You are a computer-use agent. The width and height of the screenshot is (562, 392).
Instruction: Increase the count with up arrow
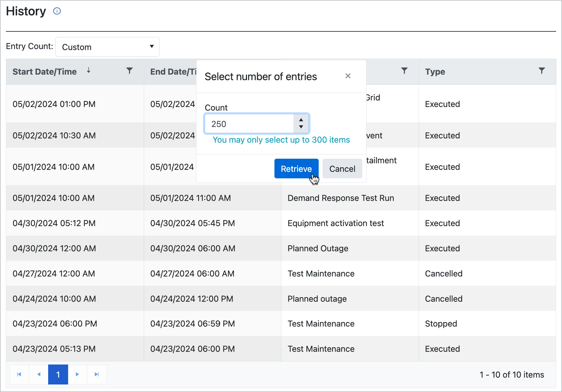coord(301,120)
